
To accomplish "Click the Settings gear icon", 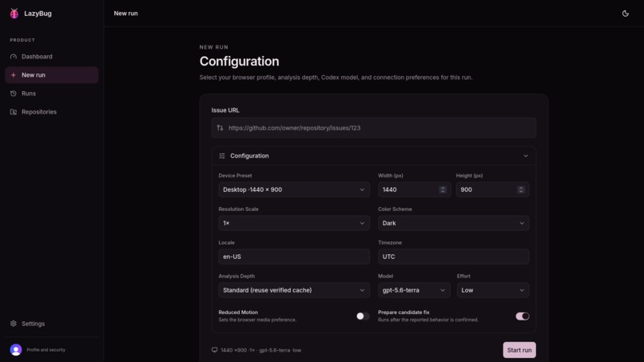I will point(14,324).
